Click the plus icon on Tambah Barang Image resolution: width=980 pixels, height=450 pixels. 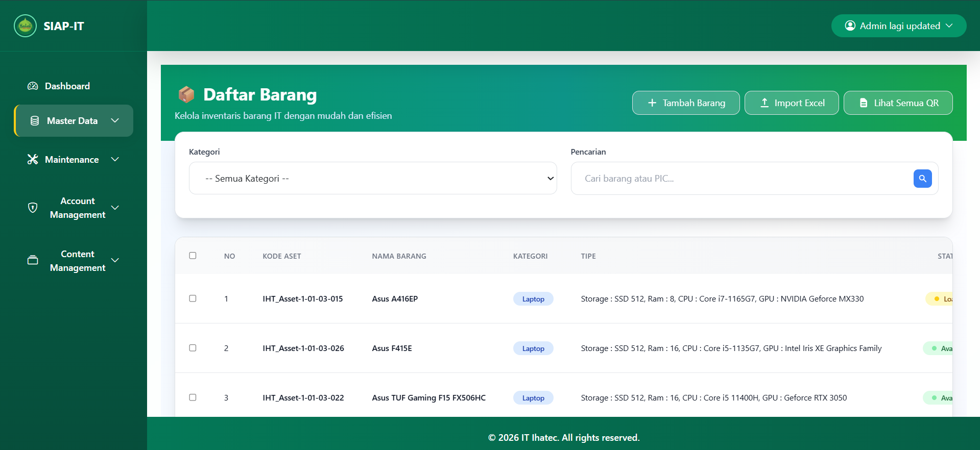[x=652, y=103]
